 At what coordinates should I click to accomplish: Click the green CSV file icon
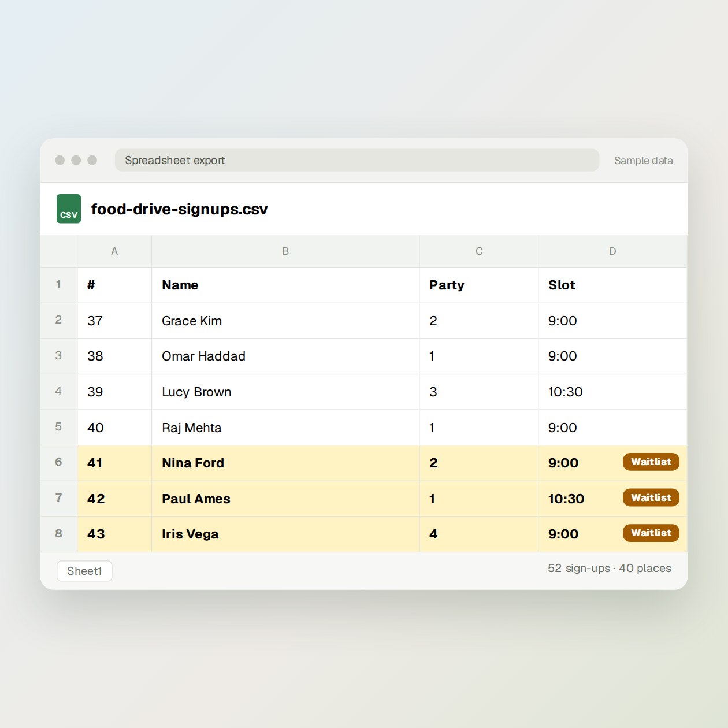pyautogui.click(x=69, y=209)
